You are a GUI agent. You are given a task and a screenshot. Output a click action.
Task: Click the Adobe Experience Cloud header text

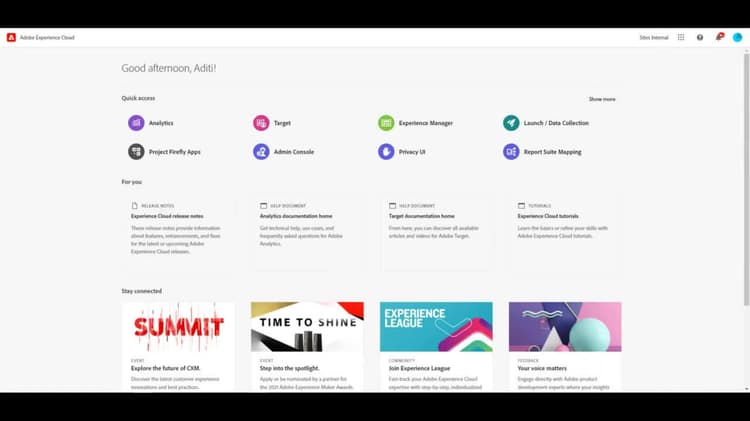(47, 37)
